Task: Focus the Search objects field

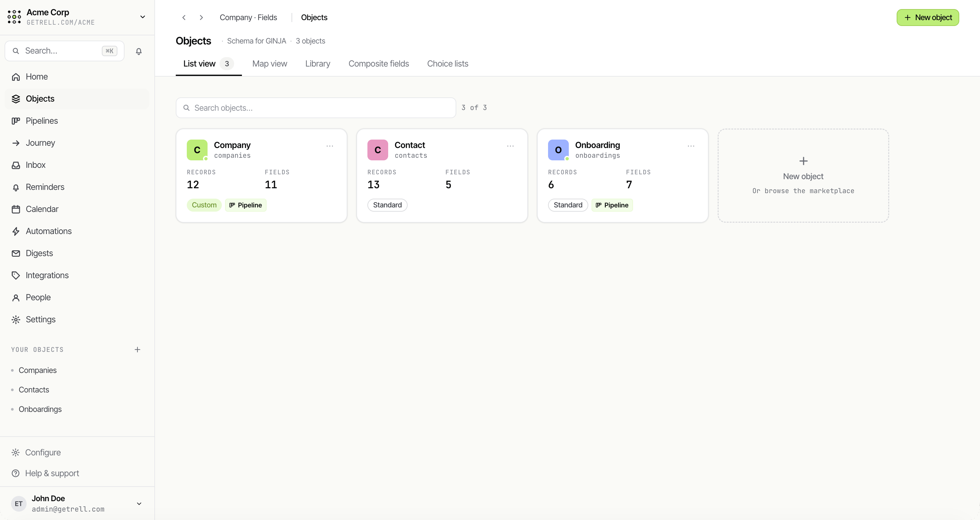Action: coord(316,108)
